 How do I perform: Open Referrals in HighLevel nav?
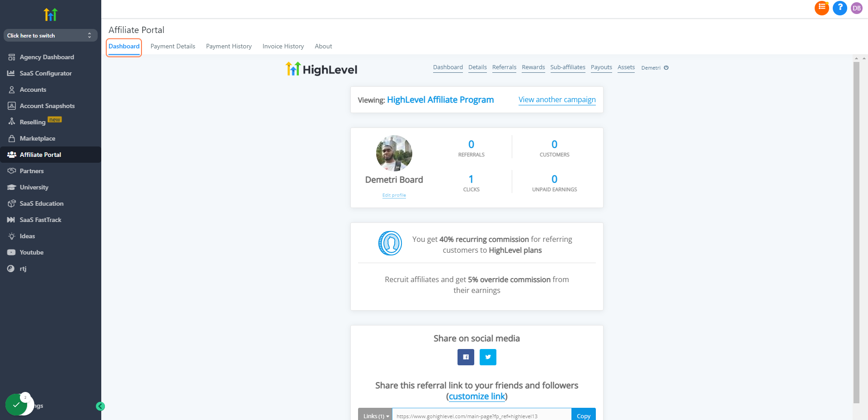pyautogui.click(x=504, y=67)
